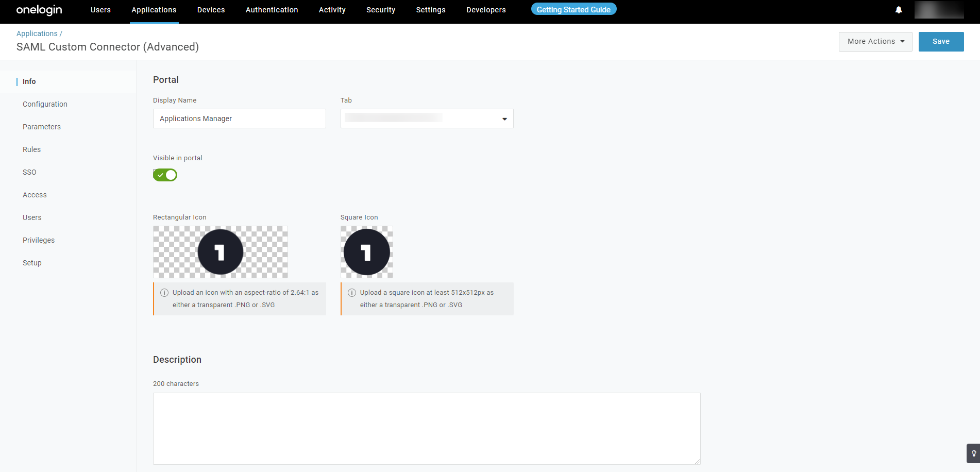980x472 pixels.
Task: Open the Security menu
Action: click(381, 10)
